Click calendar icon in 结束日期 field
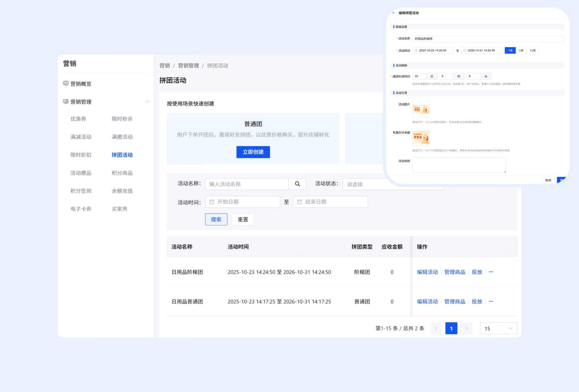This screenshot has height=392, width=579. coord(300,202)
